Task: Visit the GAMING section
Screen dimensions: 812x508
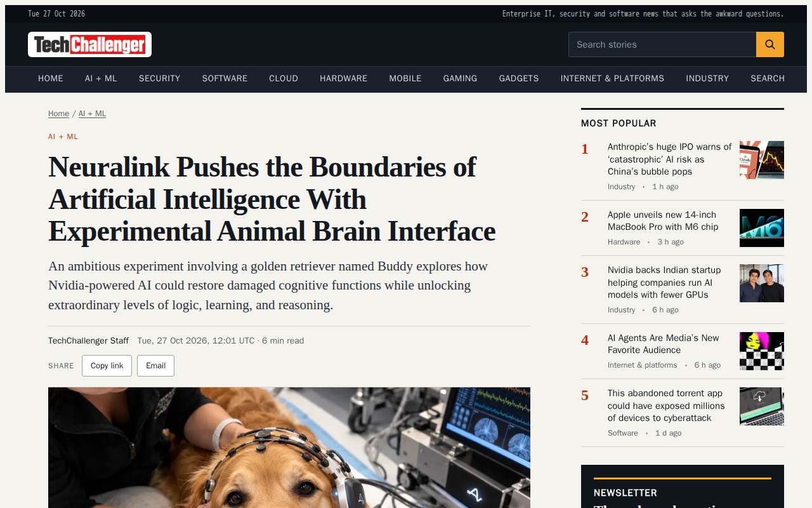Action: point(460,79)
